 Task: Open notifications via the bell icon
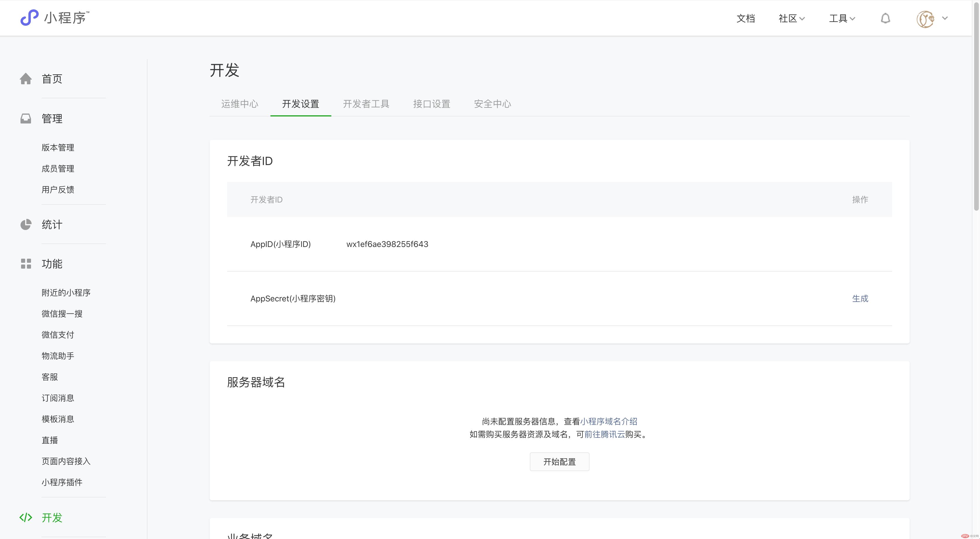(x=885, y=18)
